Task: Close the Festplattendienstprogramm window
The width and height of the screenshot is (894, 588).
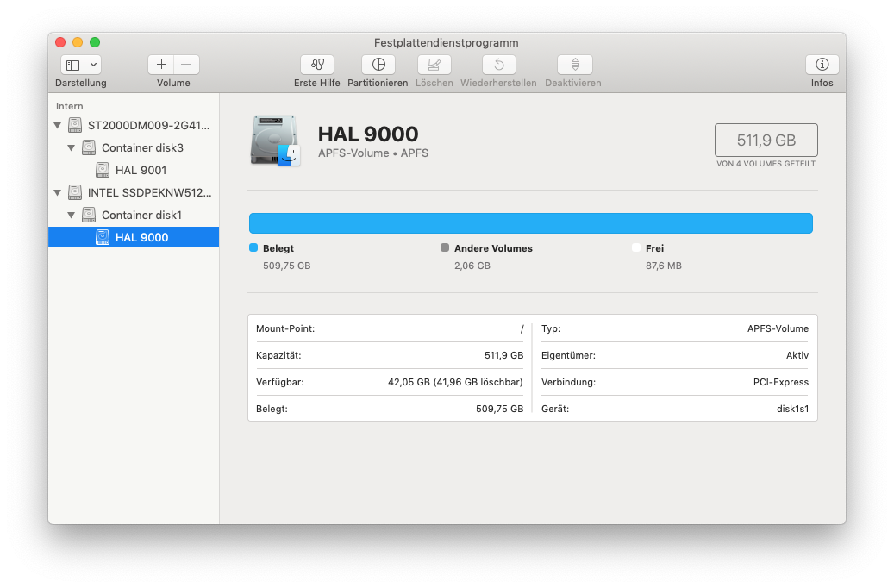Action: tap(60, 42)
